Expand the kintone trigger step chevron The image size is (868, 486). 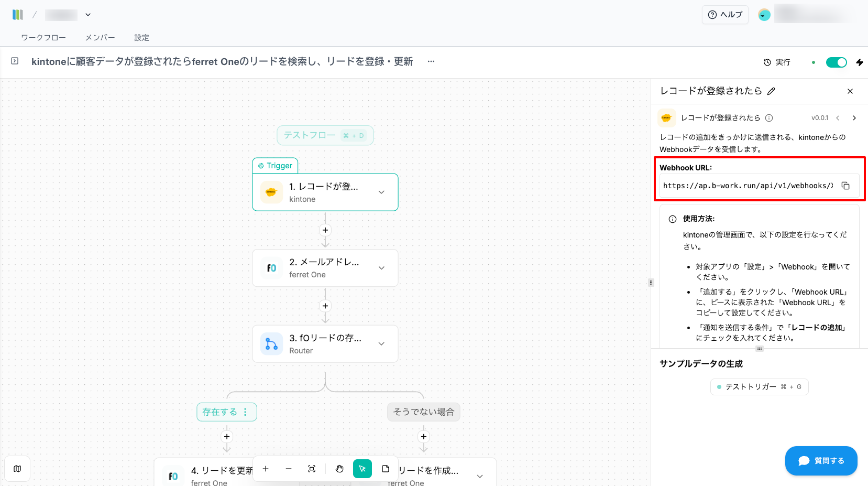[x=381, y=192]
